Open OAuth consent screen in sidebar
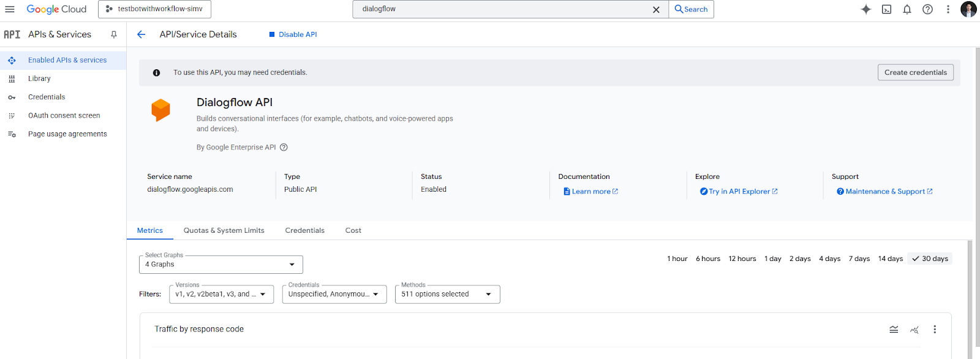Viewport: 980px width, 359px height. tap(63, 115)
